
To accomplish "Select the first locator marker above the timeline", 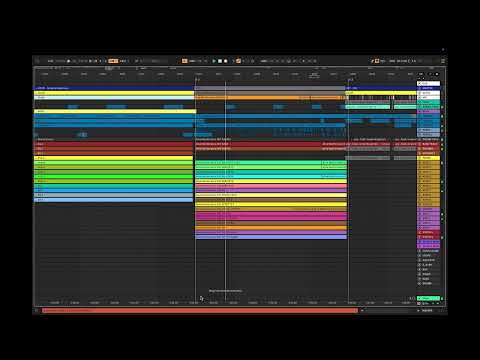I will pos(197,80).
